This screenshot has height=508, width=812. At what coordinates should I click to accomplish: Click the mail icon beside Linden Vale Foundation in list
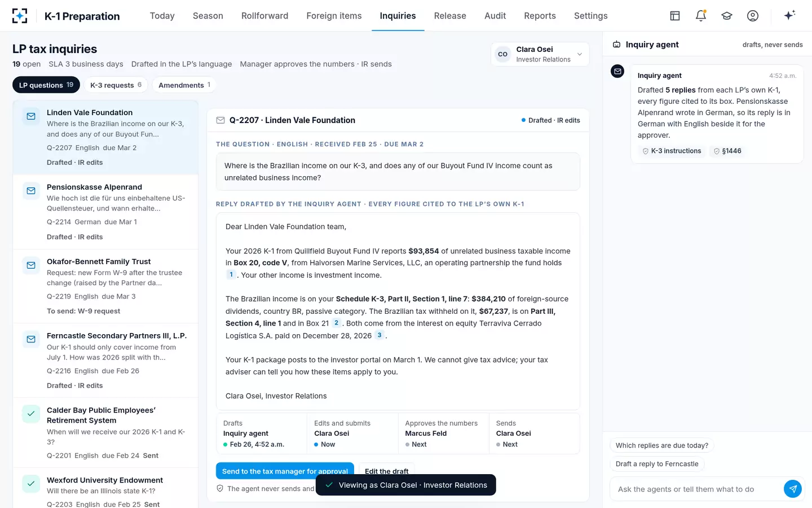coord(31,116)
